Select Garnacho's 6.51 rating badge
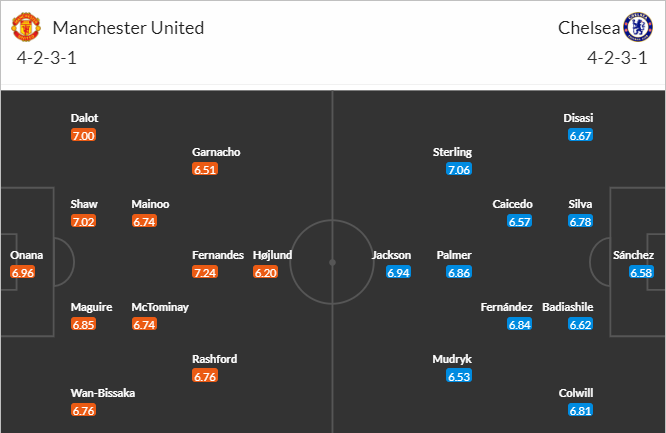 point(205,169)
